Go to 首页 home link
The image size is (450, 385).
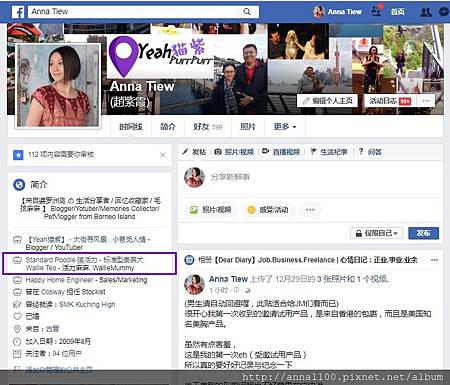[x=398, y=12]
